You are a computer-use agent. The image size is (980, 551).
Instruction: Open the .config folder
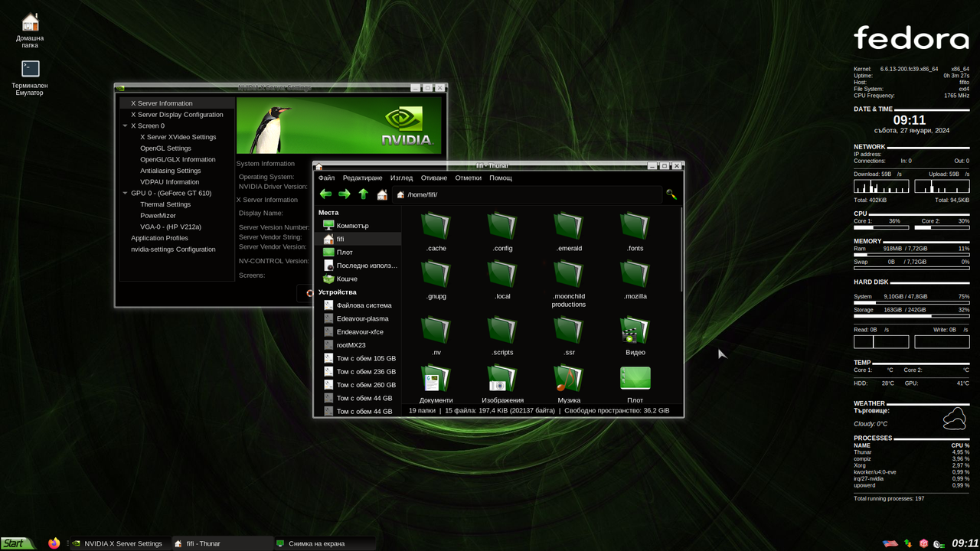pyautogui.click(x=503, y=233)
